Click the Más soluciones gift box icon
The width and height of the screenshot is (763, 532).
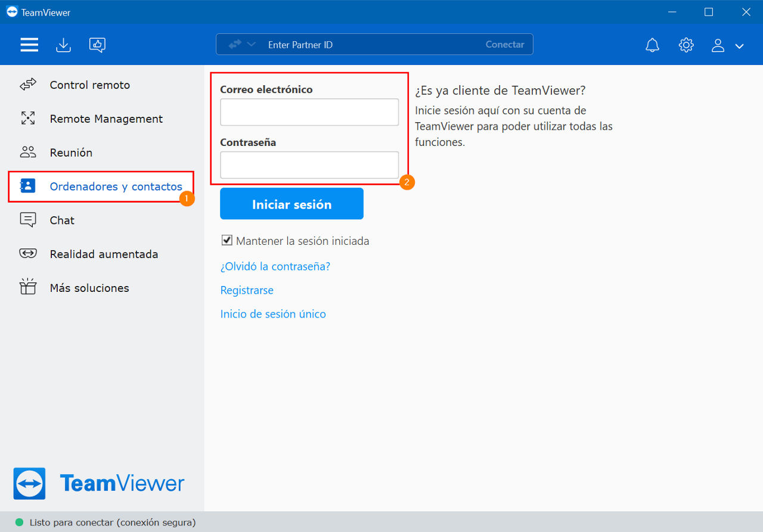28,287
